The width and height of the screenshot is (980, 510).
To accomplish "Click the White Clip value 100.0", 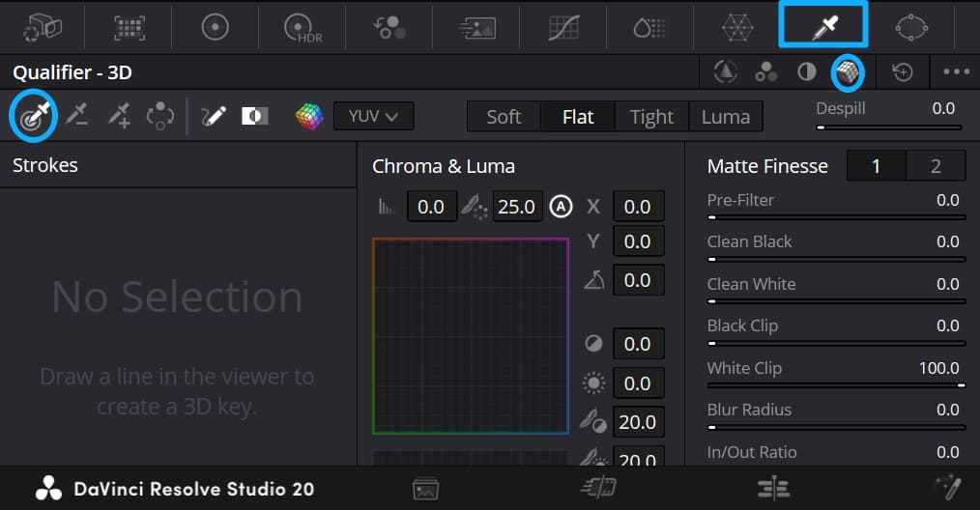I will click(938, 368).
